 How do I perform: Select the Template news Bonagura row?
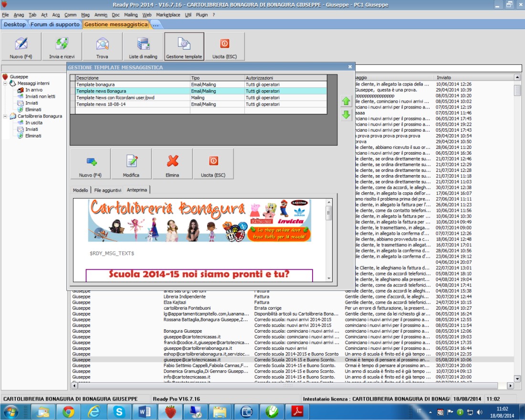(x=199, y=91)
